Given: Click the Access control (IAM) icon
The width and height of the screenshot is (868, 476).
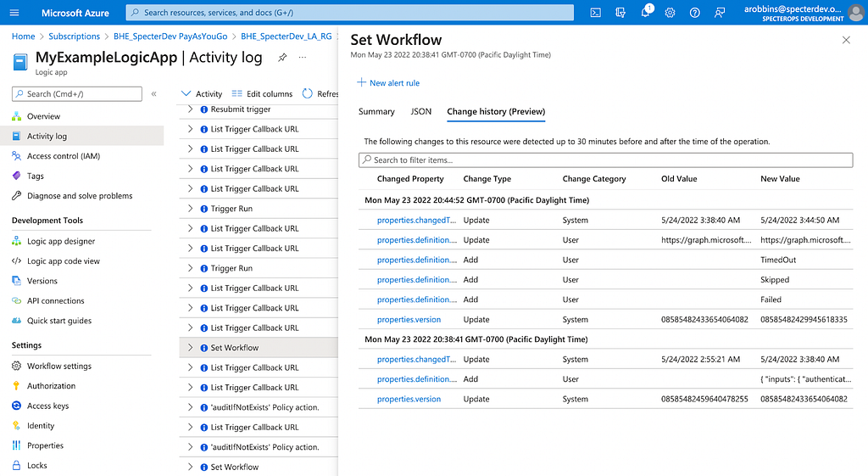Looking at the screenshot, I should click(x=17, y=156).
